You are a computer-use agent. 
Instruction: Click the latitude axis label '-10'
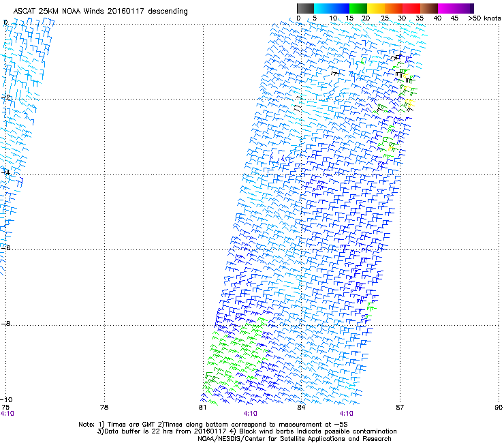point(7,399)
